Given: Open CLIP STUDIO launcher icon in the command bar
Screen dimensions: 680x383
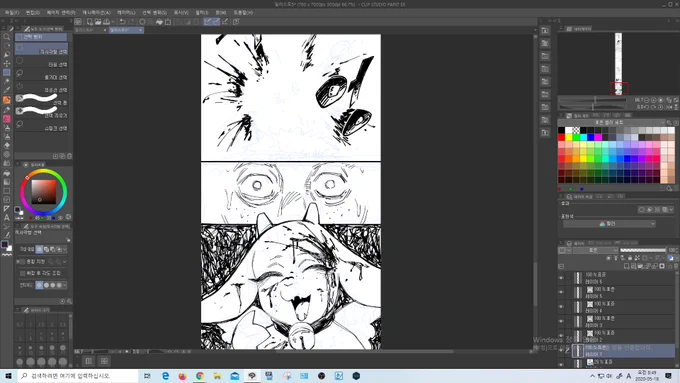Looking at the screenshot, I should pos(78,21).
